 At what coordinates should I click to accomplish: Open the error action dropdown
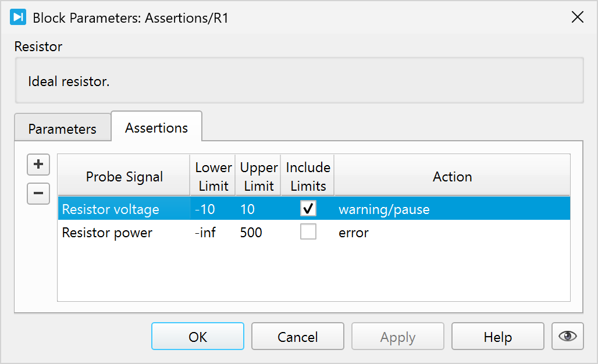451,233
